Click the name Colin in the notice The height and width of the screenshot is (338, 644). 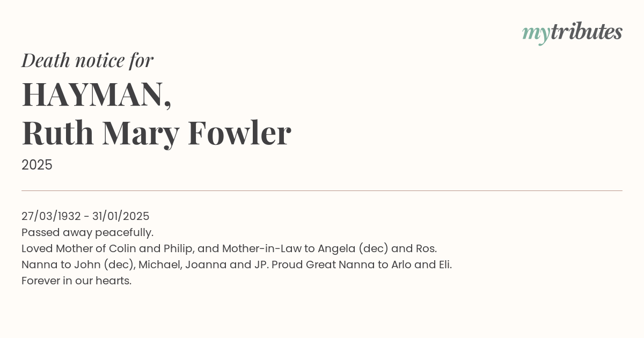coord(123,249)
